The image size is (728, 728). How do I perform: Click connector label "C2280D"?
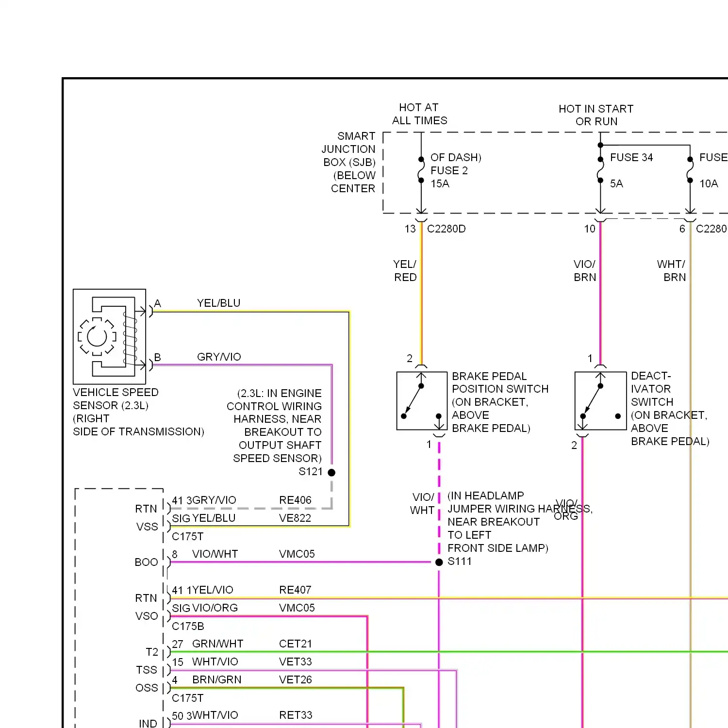coord(446,229)
